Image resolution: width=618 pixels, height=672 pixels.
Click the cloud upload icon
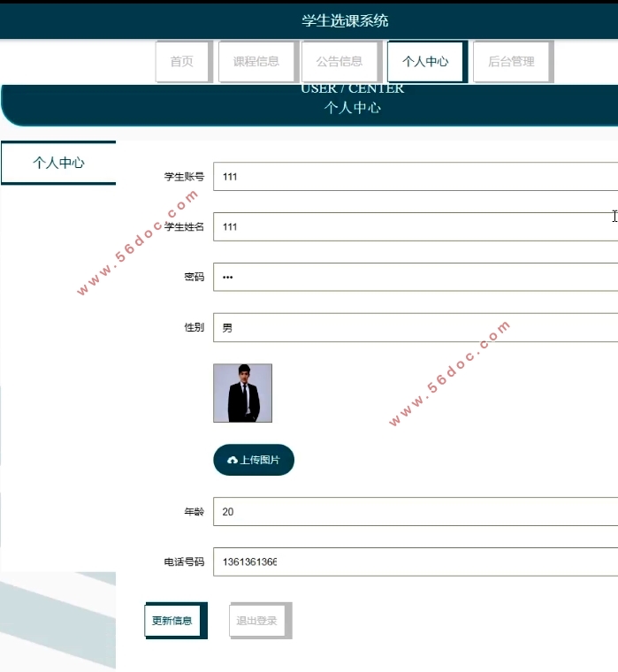(x=233, y=461)
